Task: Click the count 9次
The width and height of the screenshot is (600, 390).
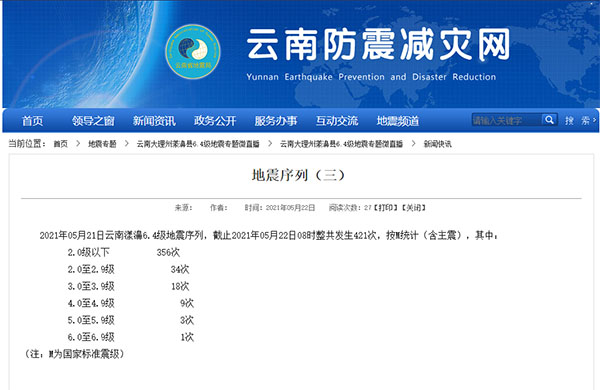Action: click(187, 304)
